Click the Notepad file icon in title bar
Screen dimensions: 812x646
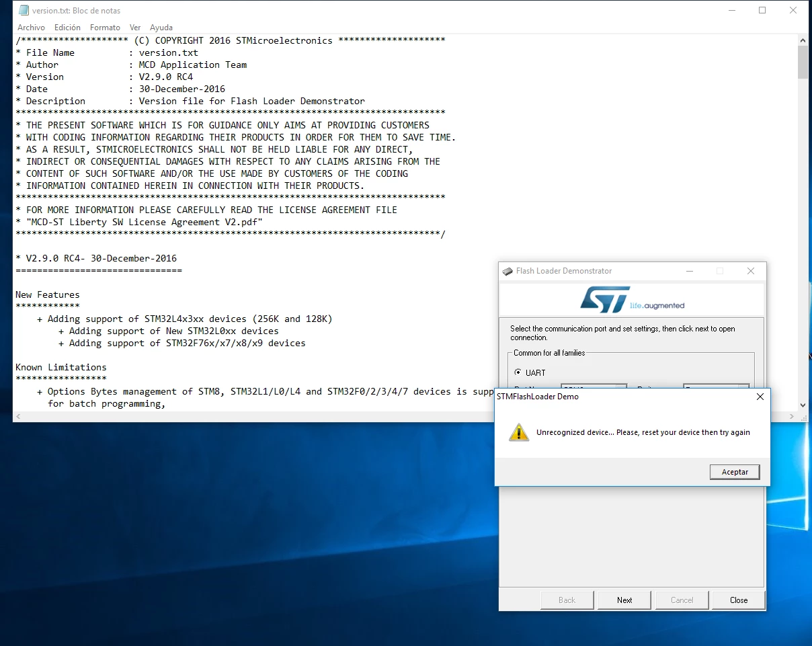point(24,11)
